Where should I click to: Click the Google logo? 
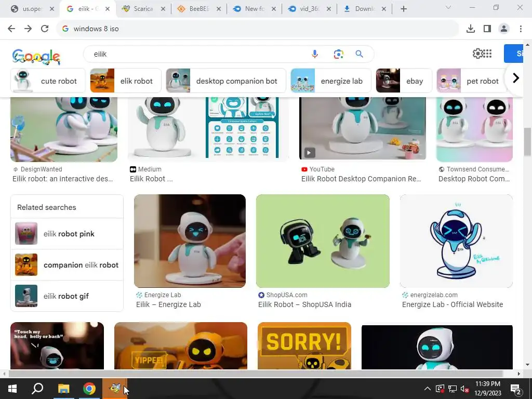(x=36, y=57)
